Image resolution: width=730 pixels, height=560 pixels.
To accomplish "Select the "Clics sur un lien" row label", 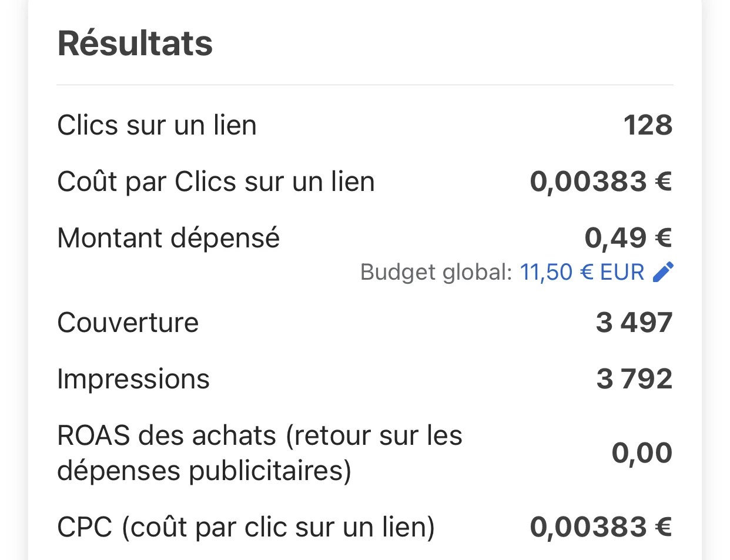I will coord(157,125).
